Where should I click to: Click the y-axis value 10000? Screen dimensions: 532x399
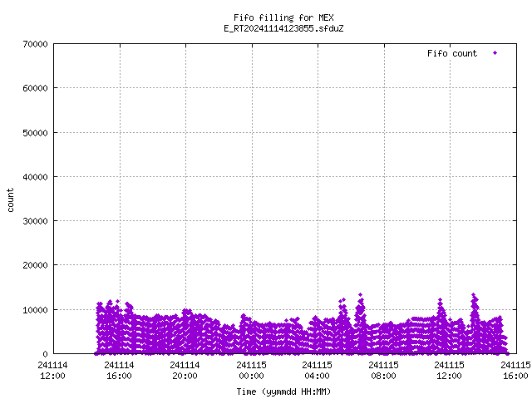coord(35,310)
